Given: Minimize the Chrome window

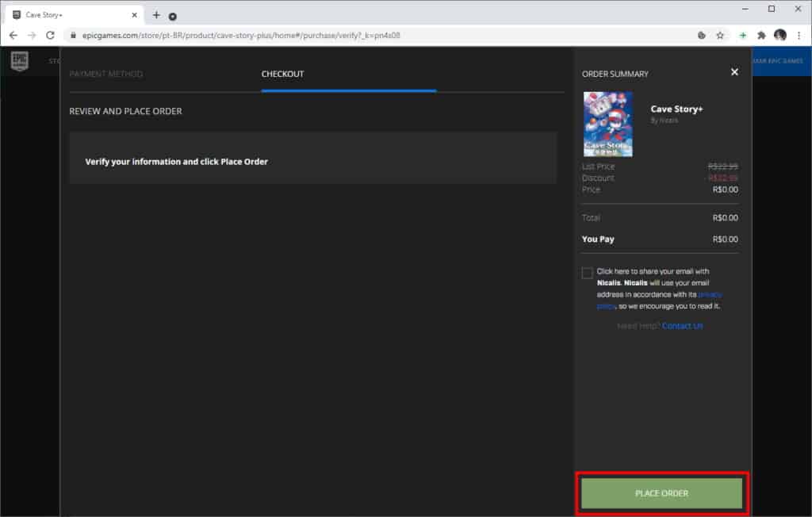Looking at the screenshot, I should coord(745,9).
